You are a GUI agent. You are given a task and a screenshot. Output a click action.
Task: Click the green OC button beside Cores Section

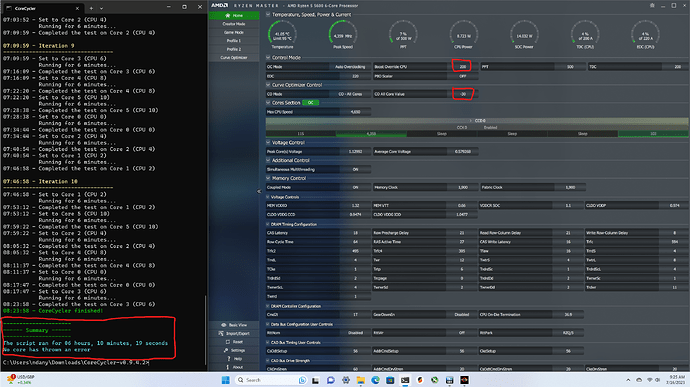(x=311, y=103)
